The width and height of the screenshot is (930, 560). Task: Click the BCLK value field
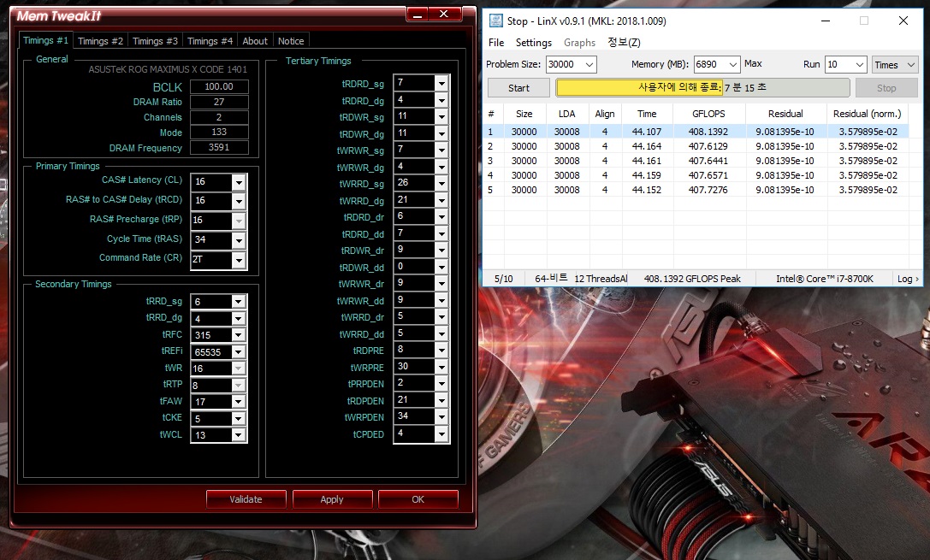(219, 86)
